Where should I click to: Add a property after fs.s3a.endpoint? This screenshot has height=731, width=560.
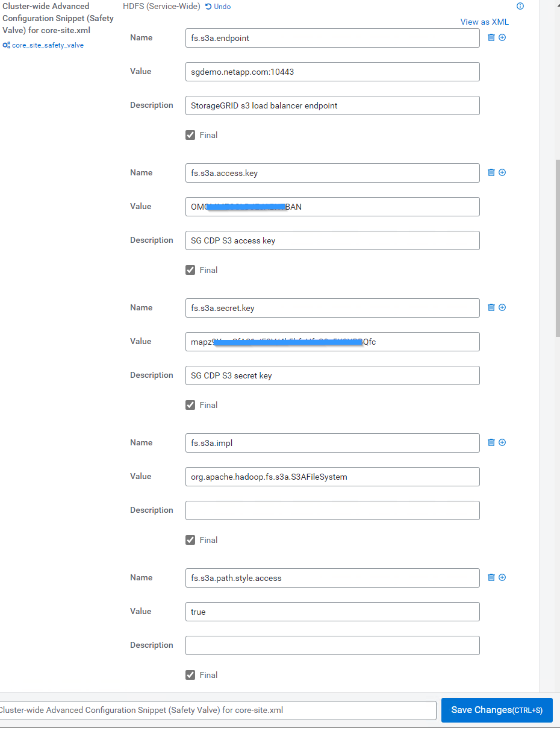click(x=502, y=37)
